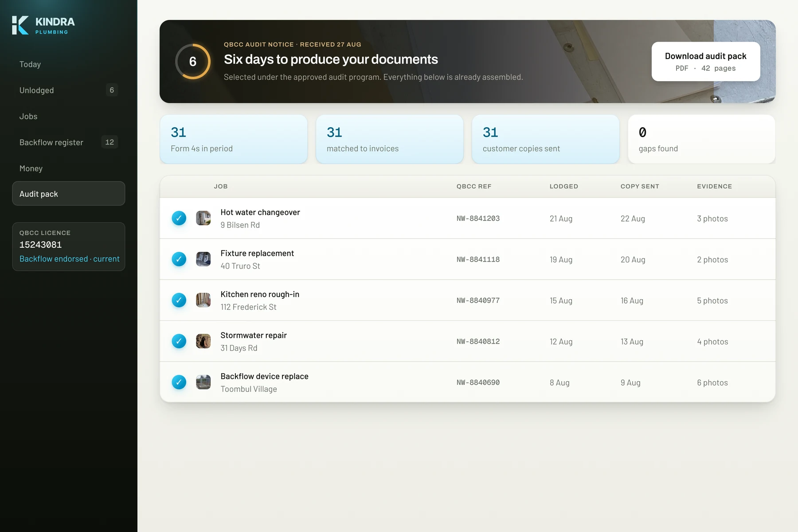Open the matched to invoices card

pos(390,139)
